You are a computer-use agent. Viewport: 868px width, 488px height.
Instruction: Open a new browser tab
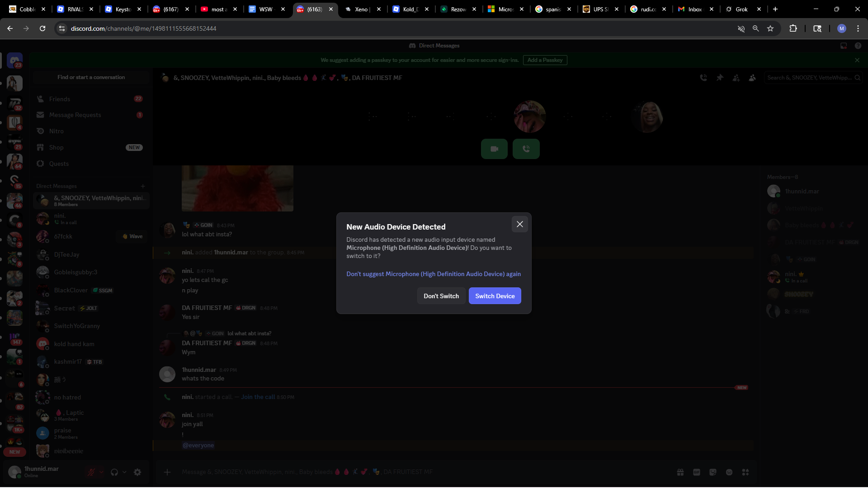click(775, 9)
